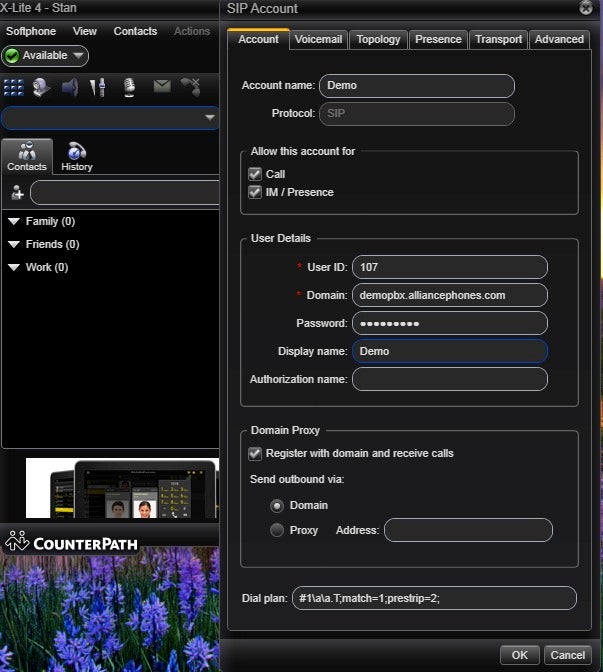Viewport: 603px width, 672px height.
Task: Click the Account name field
Action: point(417,86)
